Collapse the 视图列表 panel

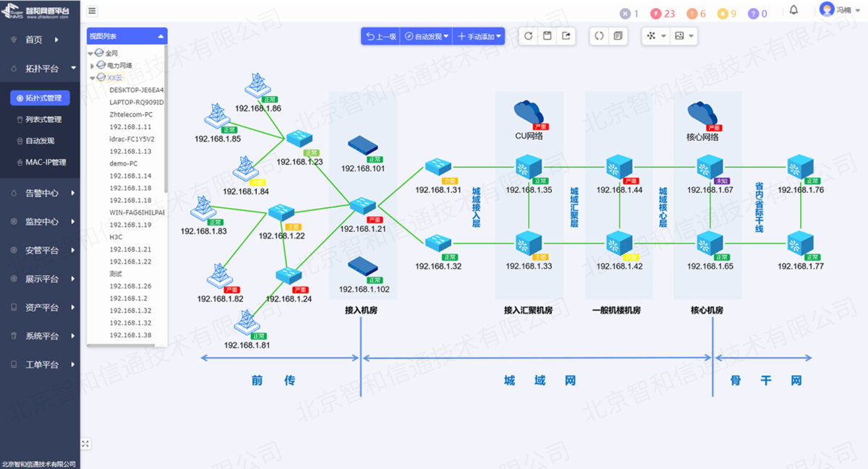[x=161, y=36]
